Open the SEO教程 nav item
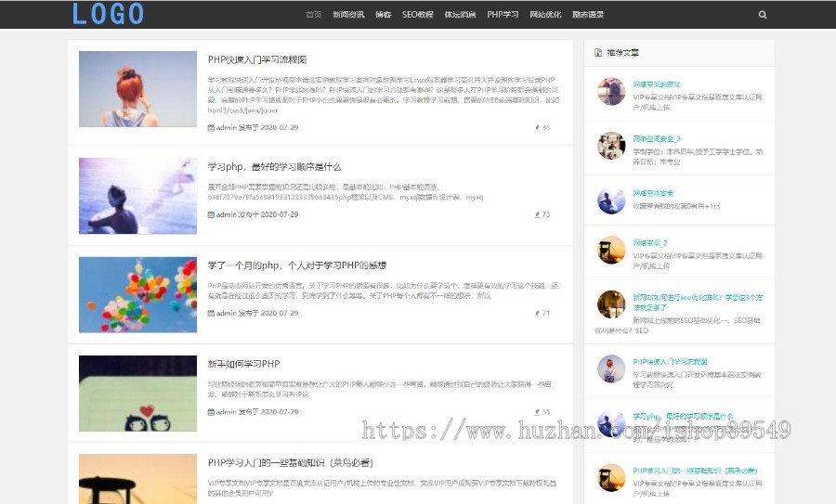The height and width of the screenshot is (504, 836). [x=417, y=14]
